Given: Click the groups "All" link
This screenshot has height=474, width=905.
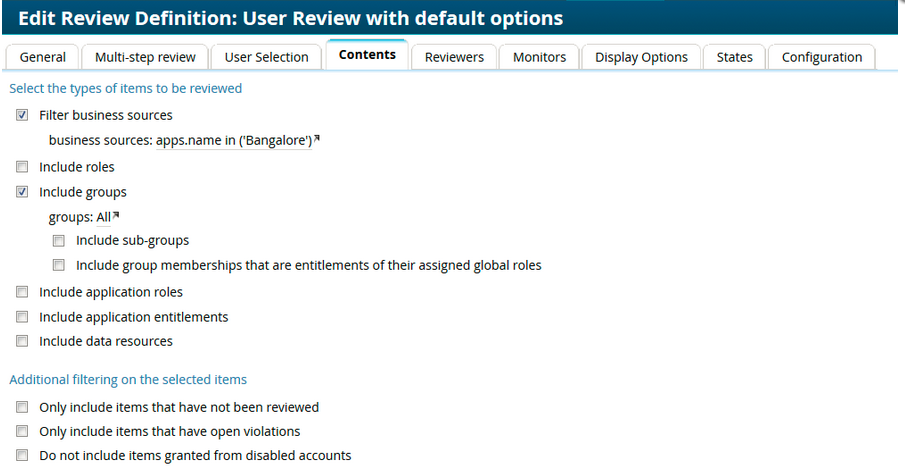Looking at the screenshot, I should (103, 217).
